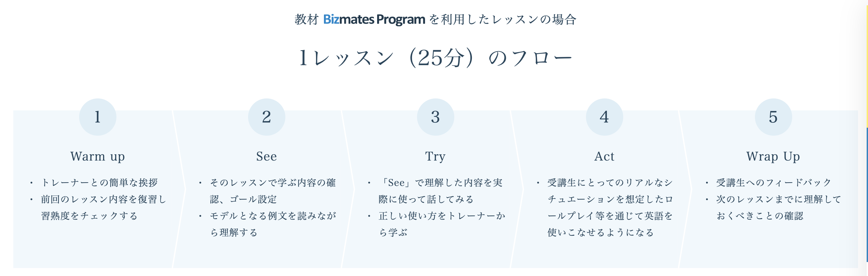Click the "Act" step title
This screenshot has height=276, width=868.
(604, 156)
